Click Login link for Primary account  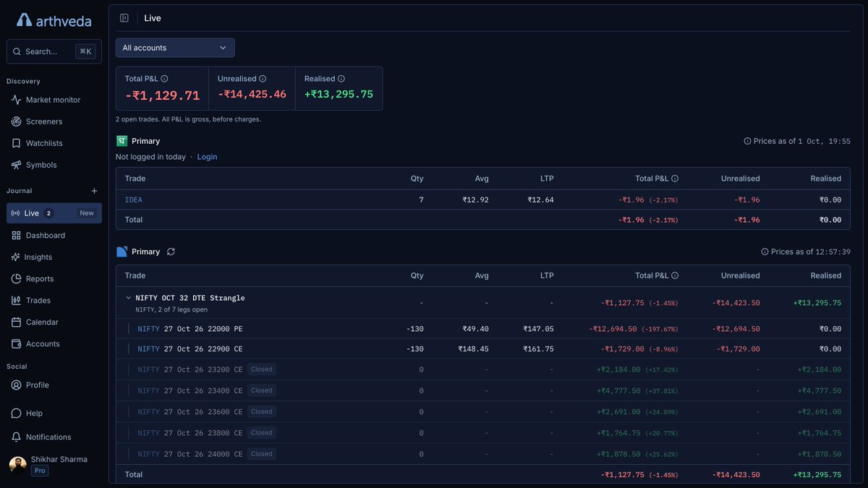tap(207, 157)
